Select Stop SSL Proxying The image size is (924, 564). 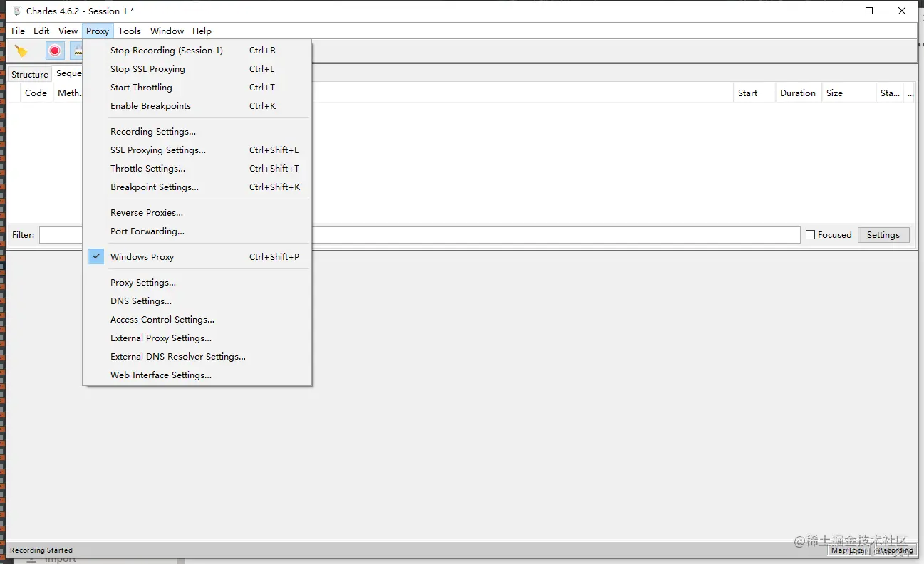[x=197, y=69]
